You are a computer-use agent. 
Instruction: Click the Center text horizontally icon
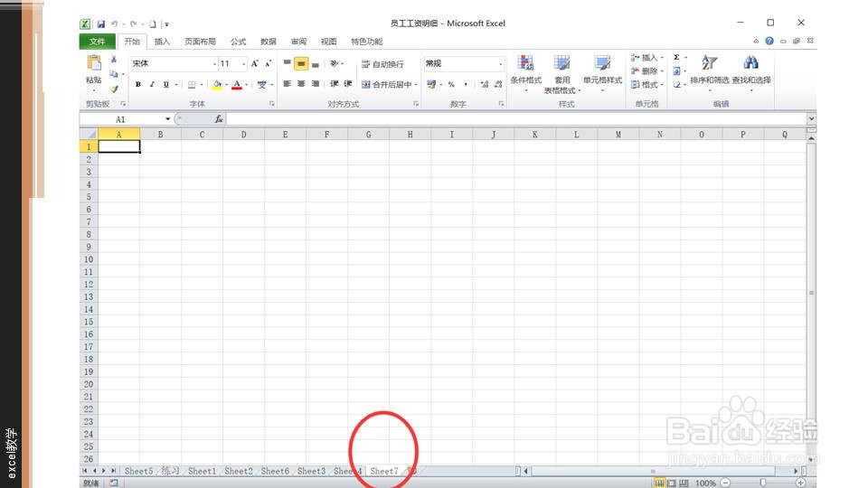point(301,84)
